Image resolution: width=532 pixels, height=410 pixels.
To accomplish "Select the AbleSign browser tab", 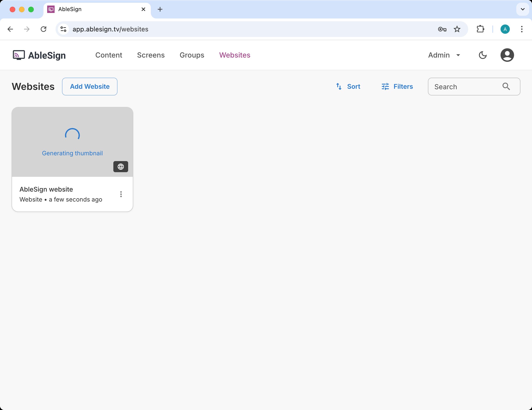I will pos(97,9).
